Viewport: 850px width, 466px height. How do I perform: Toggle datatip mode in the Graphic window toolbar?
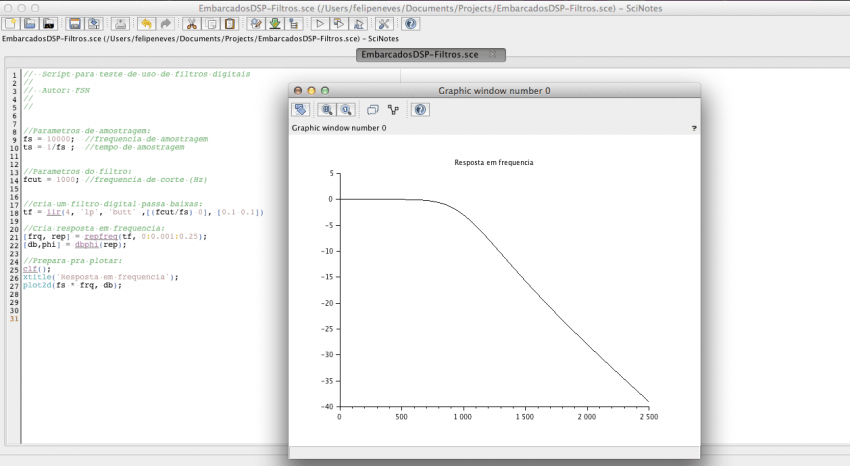click(x=393, y=110)
